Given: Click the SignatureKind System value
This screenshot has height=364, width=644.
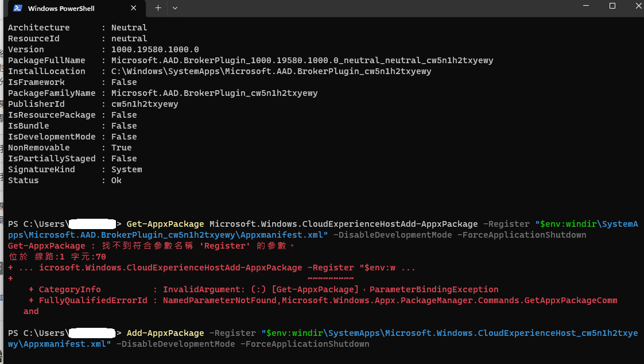Looking at the screenshot, I should (126, 170).
